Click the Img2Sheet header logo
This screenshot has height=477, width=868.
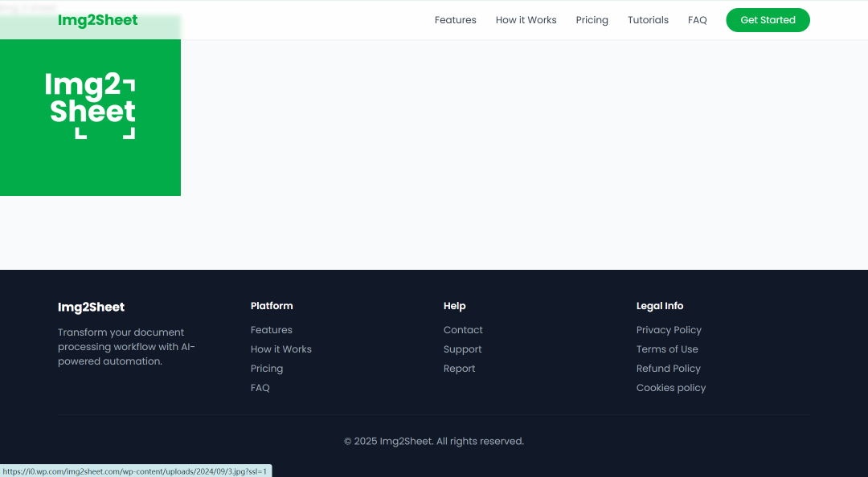click(97, 20)
